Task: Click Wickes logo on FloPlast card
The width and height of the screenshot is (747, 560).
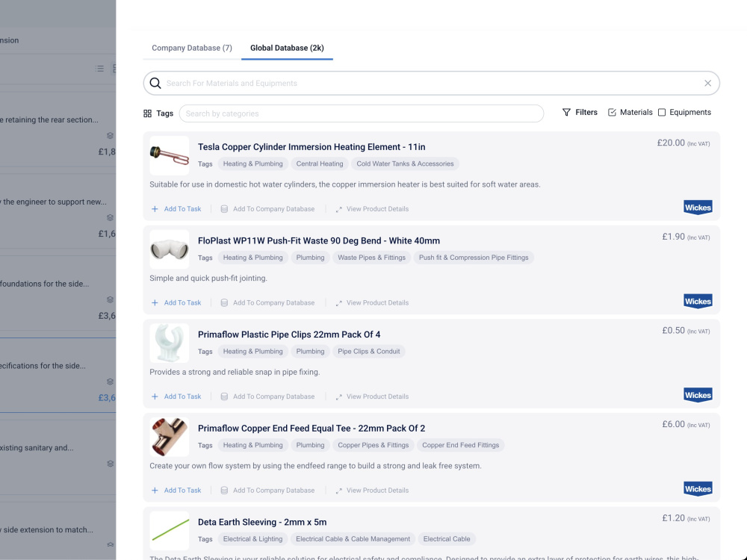Action: (698, 302)
